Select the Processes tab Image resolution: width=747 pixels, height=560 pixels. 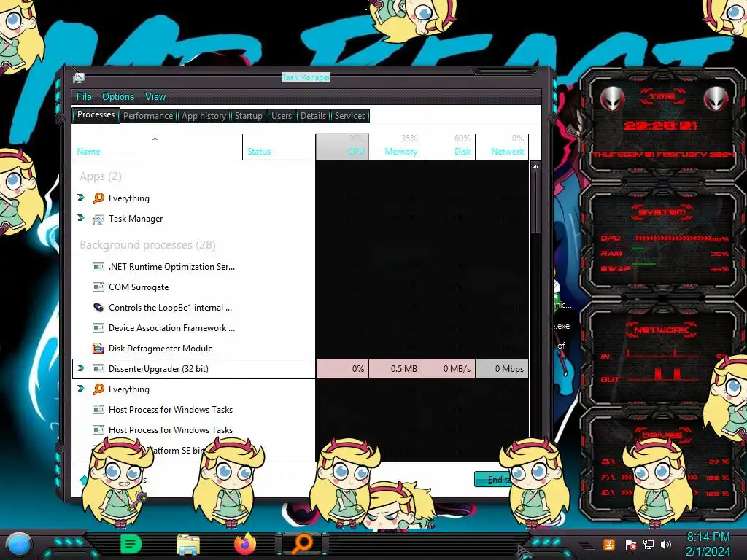pos(96,114)
